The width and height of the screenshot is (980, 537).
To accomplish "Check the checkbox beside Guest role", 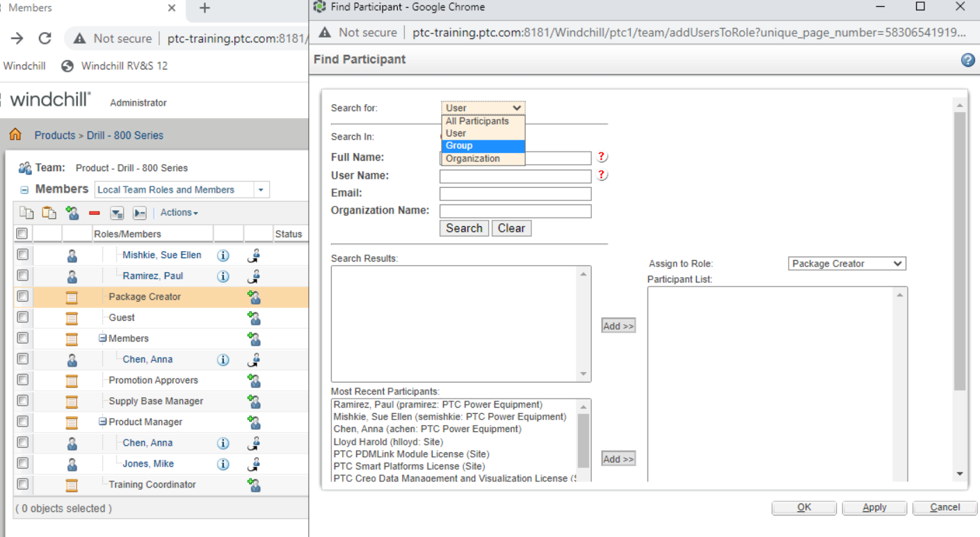I will (22, 317).
